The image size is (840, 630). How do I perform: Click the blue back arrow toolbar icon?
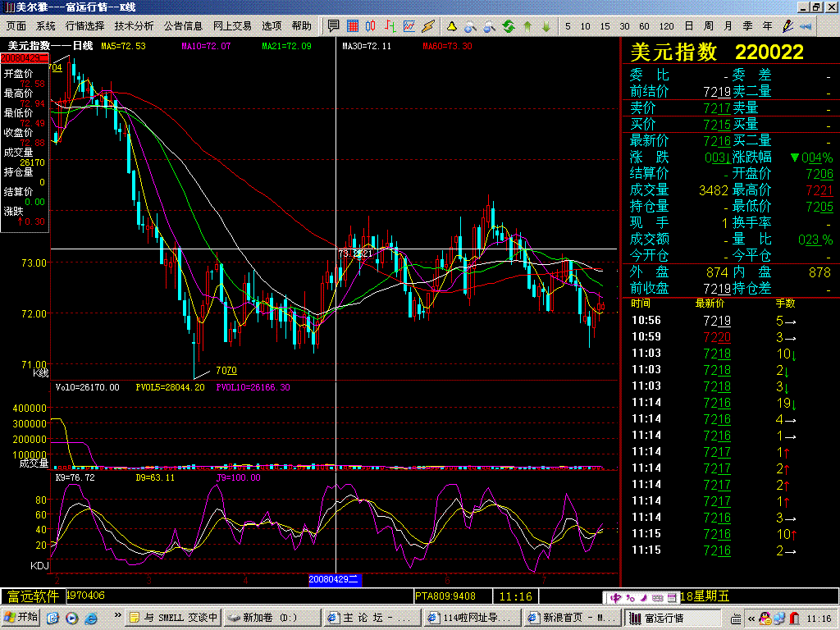pyautogui.click(x=806, y=25)
